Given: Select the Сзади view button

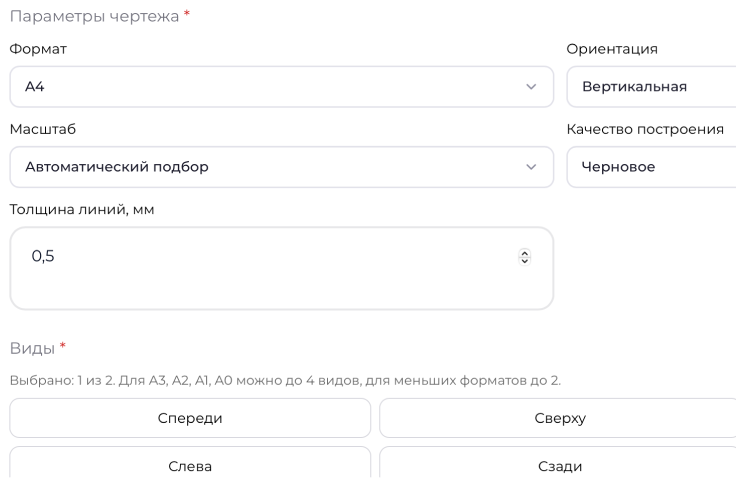Looking at the screenshot, I should click(560, 466).
